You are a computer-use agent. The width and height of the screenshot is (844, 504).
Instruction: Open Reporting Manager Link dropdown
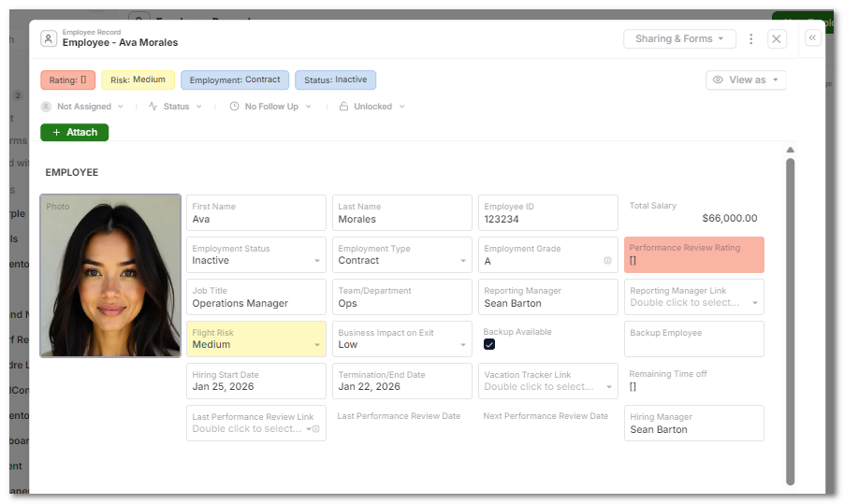[755, 303]
